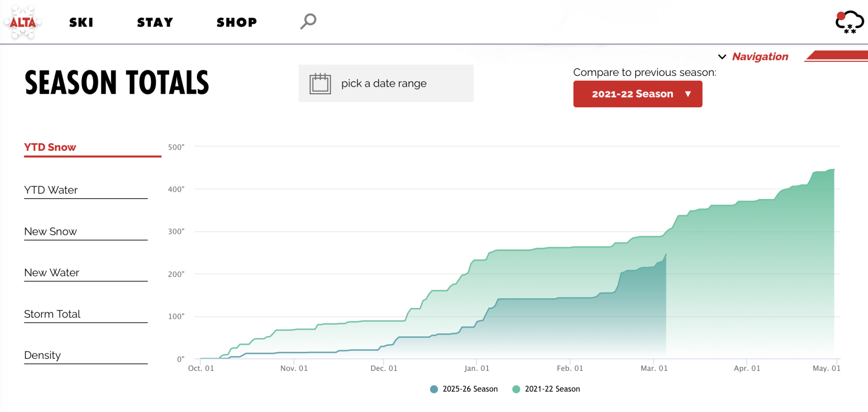Click the red Navigation bar stripe
868x412 pixels.
[838, 55]
